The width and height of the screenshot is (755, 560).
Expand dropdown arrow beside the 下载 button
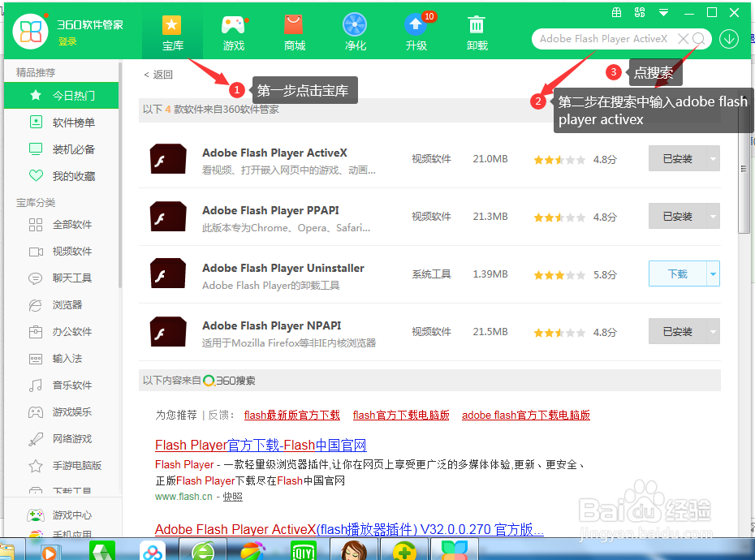tap(713, 274)
